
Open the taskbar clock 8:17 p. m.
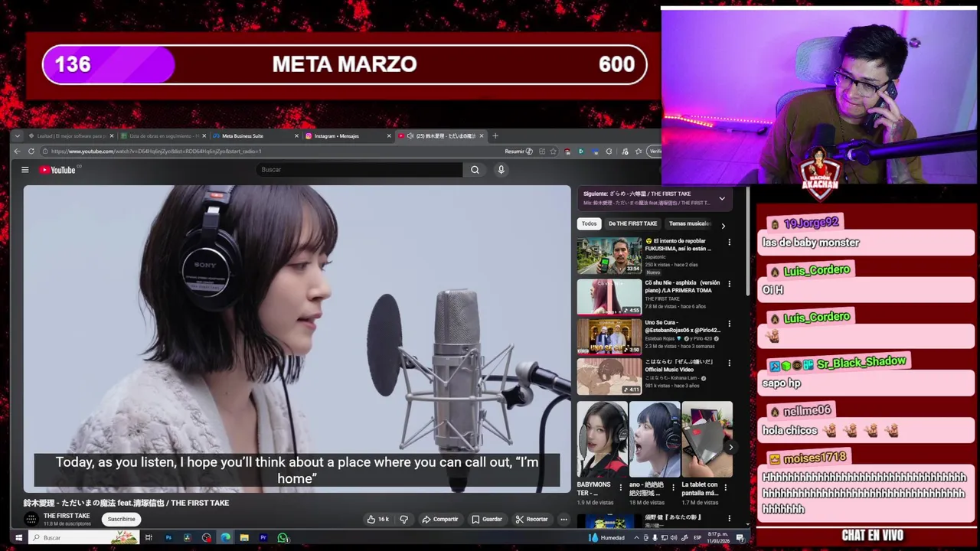(x=717, y=538)
